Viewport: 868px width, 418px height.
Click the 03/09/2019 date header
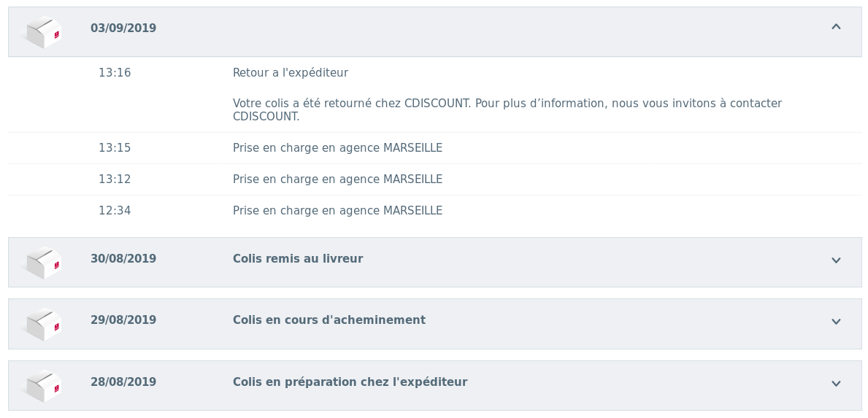(123, 28)
